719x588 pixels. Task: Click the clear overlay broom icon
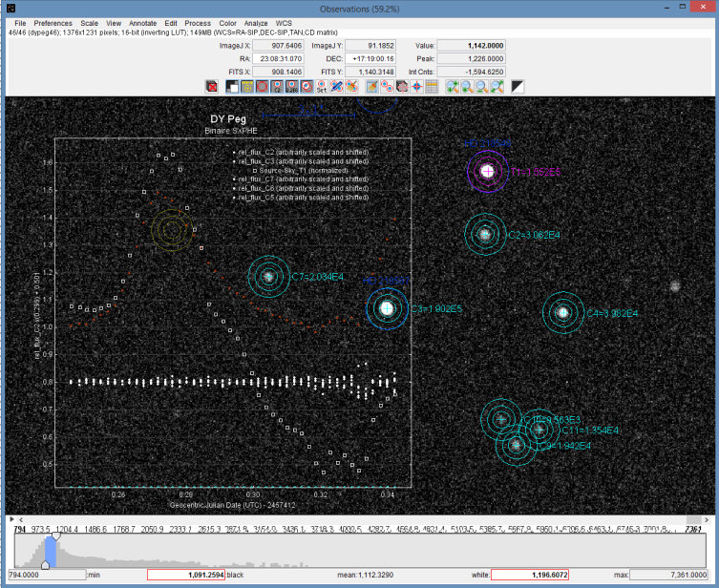pos(371,86)
